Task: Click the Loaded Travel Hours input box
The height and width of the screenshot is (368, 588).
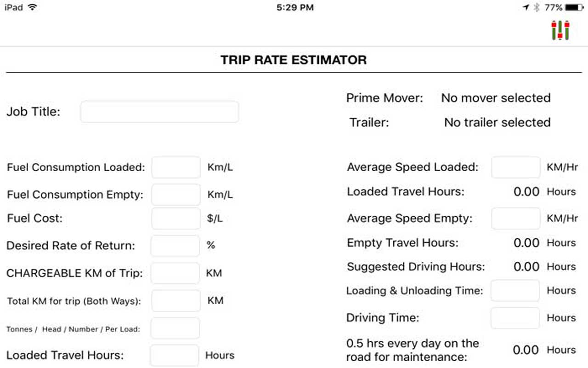Action: pos(175,356)
